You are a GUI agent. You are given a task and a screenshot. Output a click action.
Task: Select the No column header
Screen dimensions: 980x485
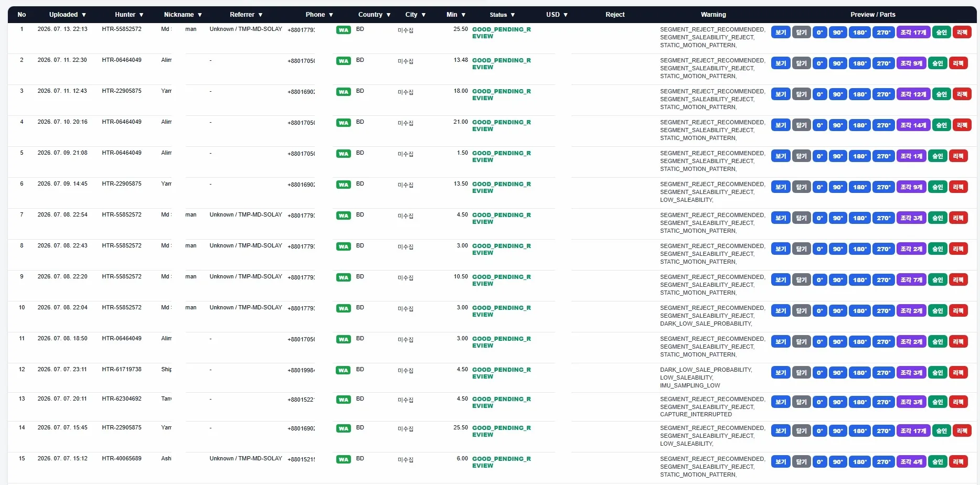click(22, 15)
